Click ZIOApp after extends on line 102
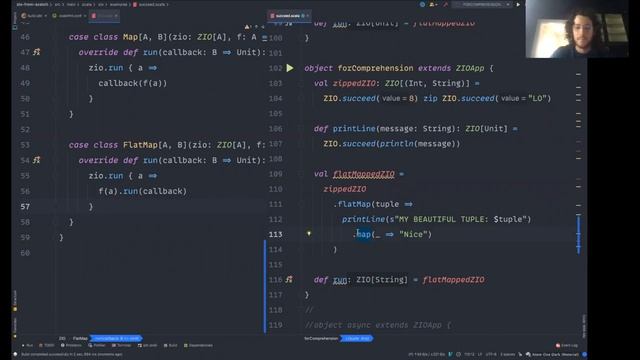The width and height of the screenshot is (640, 360). coord(470,68)
